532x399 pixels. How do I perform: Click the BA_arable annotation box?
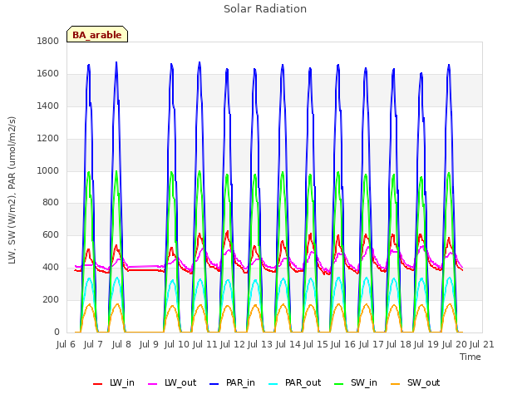[x=97, y=34]
